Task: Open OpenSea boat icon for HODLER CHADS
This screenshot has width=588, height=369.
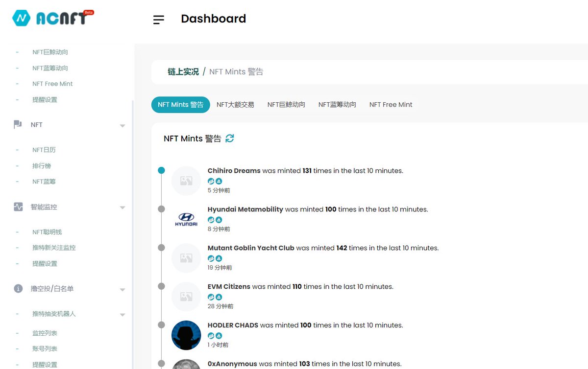Action: [x=219, y=336]
